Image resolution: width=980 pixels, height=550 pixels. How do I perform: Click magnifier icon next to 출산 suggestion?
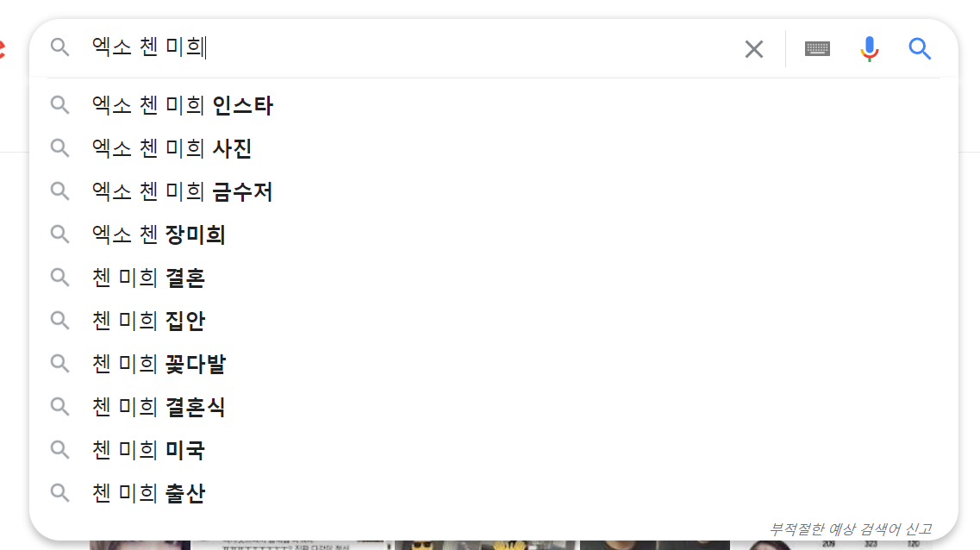[x=60, y=493]
